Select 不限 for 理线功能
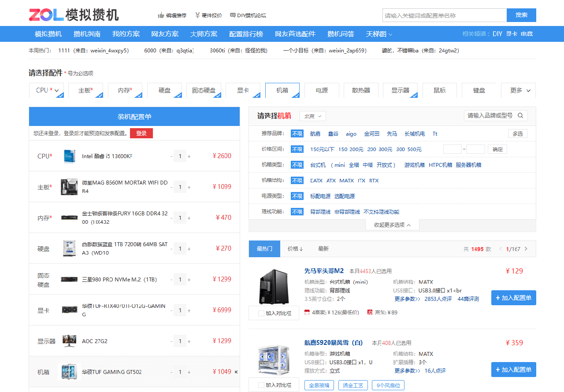This screenshot has width=564, height=392. tap(297, 212)
